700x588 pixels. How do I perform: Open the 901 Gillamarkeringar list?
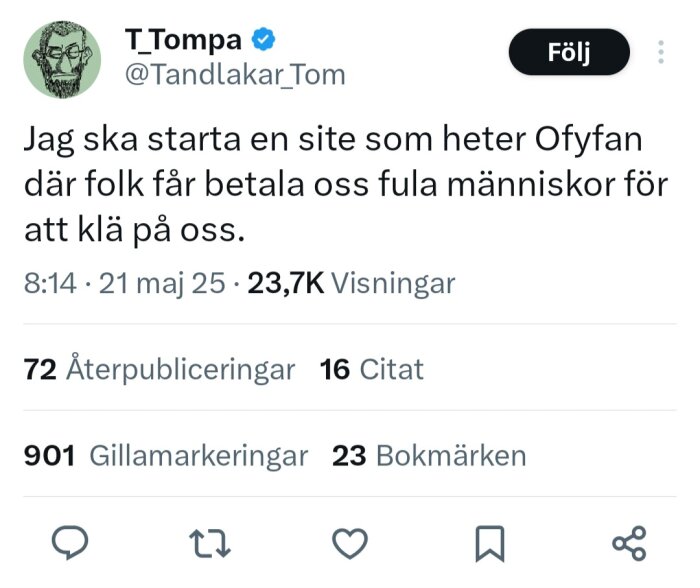[165, 456]
